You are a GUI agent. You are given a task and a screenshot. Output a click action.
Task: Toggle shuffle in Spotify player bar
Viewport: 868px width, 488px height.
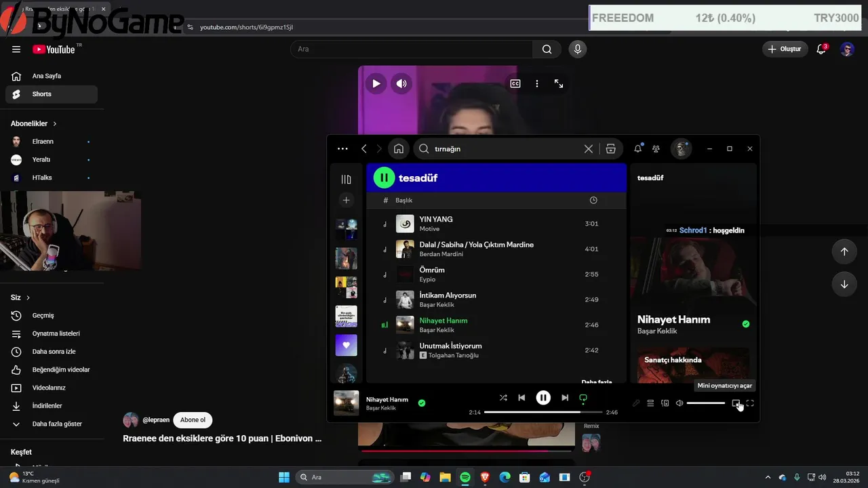click(503, 398)
